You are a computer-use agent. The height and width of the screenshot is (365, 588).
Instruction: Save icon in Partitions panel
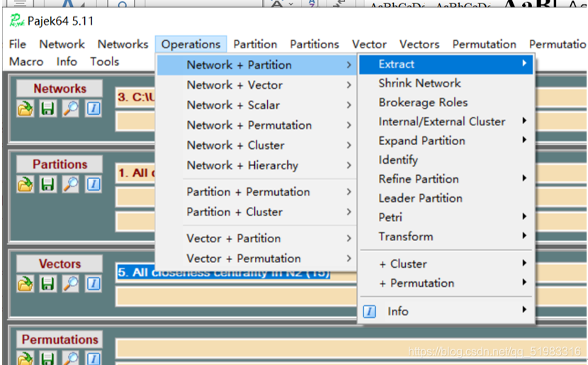tap(47, 184)
